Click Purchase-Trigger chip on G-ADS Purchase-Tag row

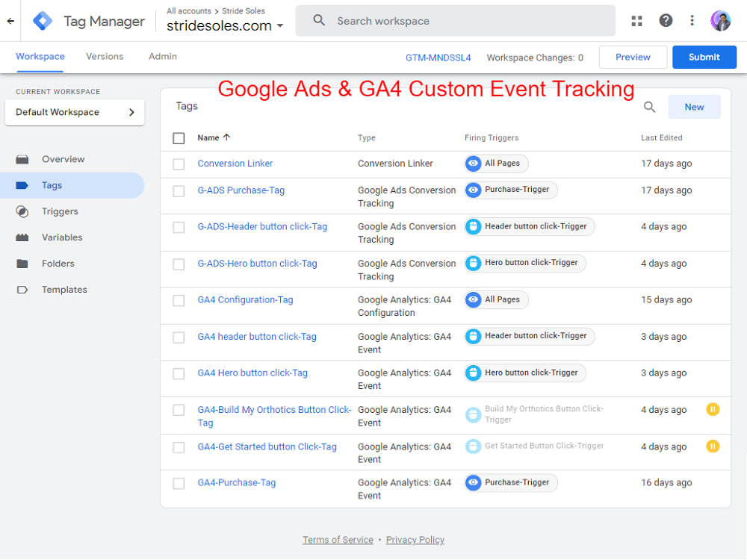tap(511, 190)
